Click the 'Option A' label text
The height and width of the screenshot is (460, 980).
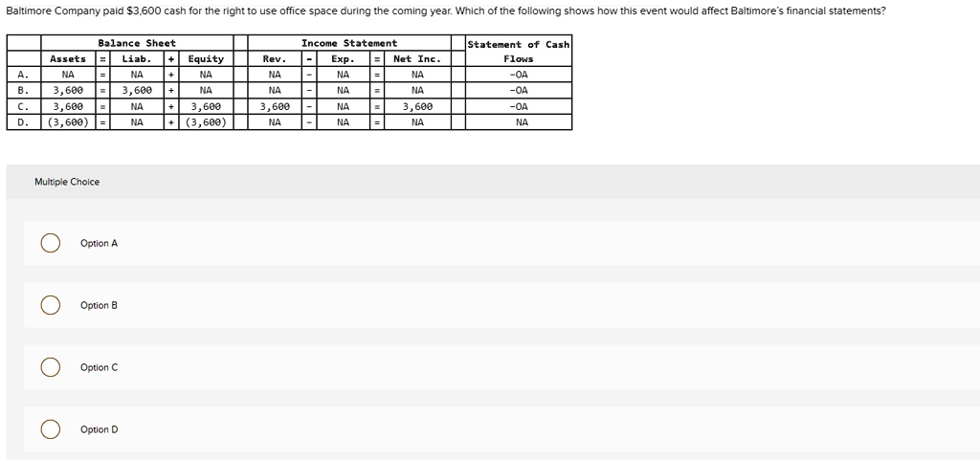click(x=99, y=244)
